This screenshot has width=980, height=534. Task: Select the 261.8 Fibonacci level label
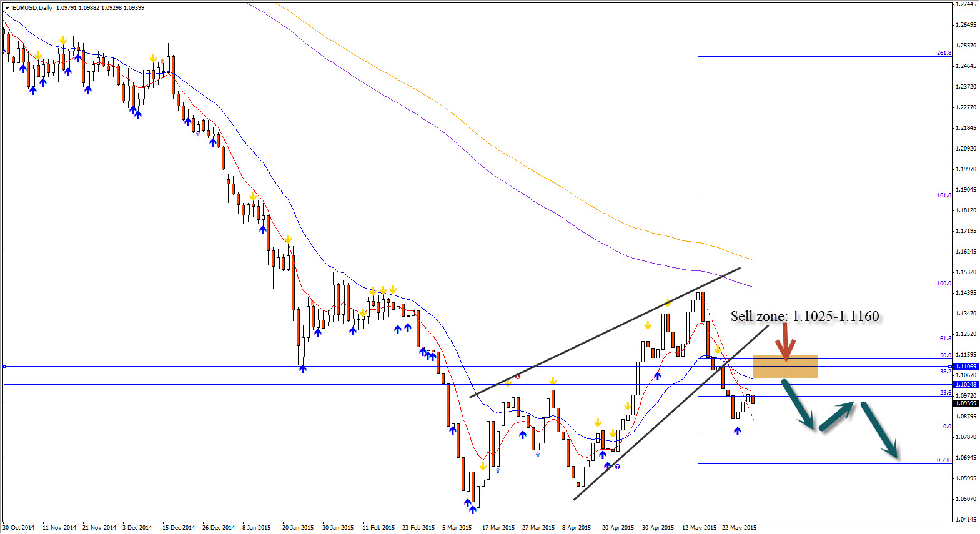click(x=944, y=53)
